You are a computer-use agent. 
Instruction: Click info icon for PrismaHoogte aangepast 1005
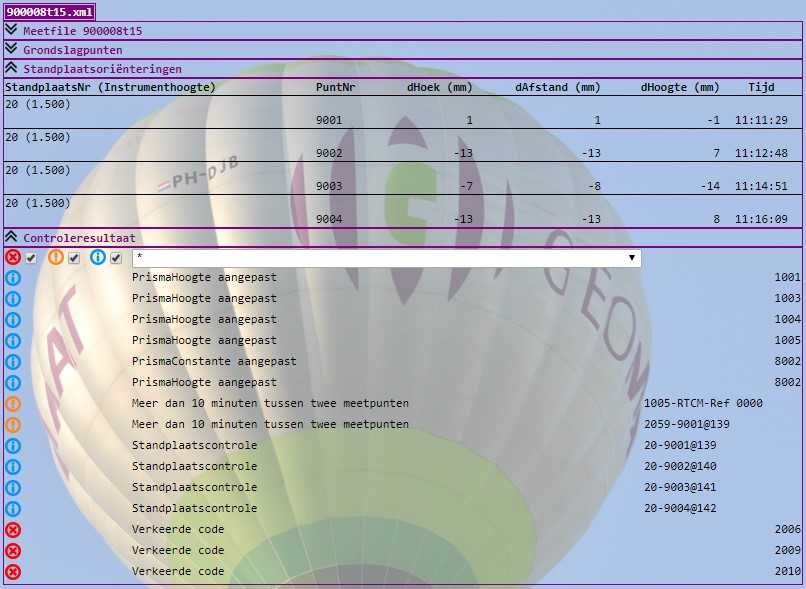point(13,341)
